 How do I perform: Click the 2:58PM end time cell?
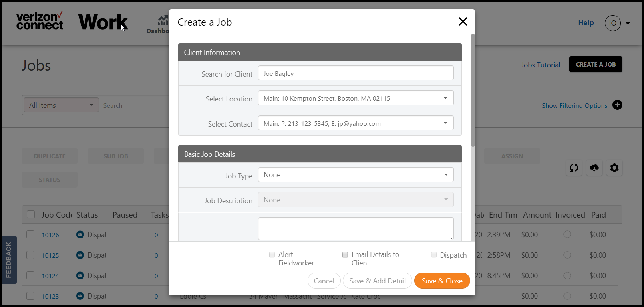point(499,255)
